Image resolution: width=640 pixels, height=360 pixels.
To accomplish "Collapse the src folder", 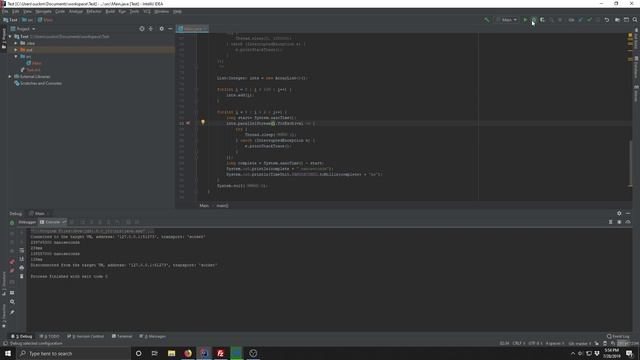I will coord(16,56).
